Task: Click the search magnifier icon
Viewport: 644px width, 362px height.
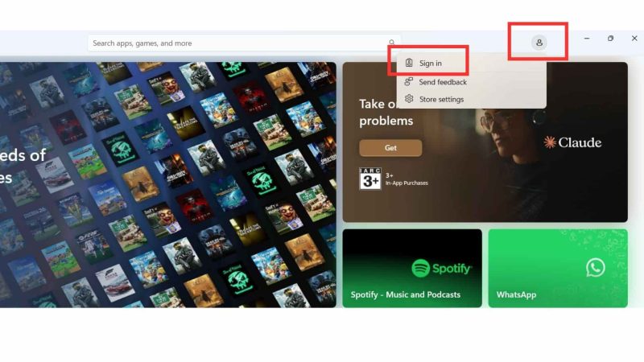Action: (x=391, y=43)
